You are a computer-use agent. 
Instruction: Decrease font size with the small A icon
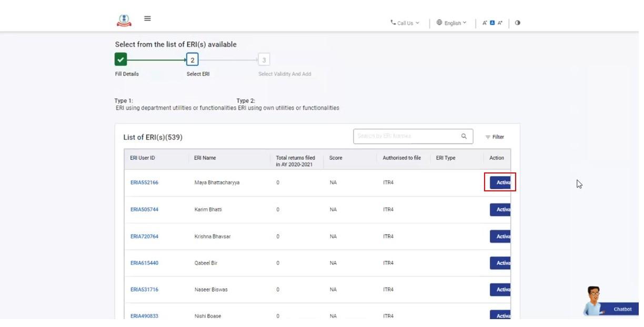click(485, 23)
